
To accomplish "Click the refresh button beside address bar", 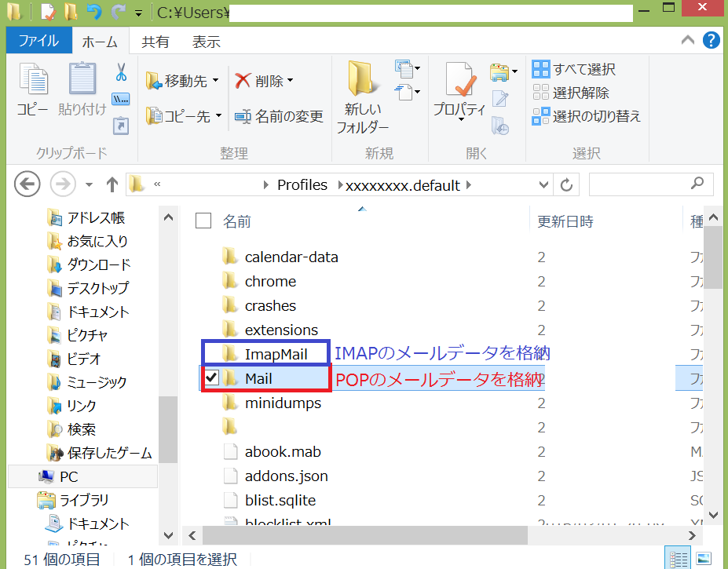I will [x=565, y=185].
